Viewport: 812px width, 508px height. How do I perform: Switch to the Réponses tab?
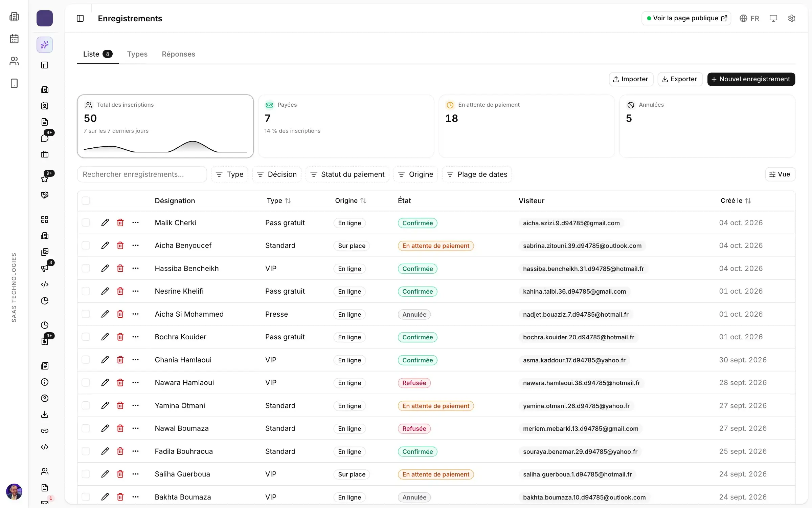pos(179,54)
